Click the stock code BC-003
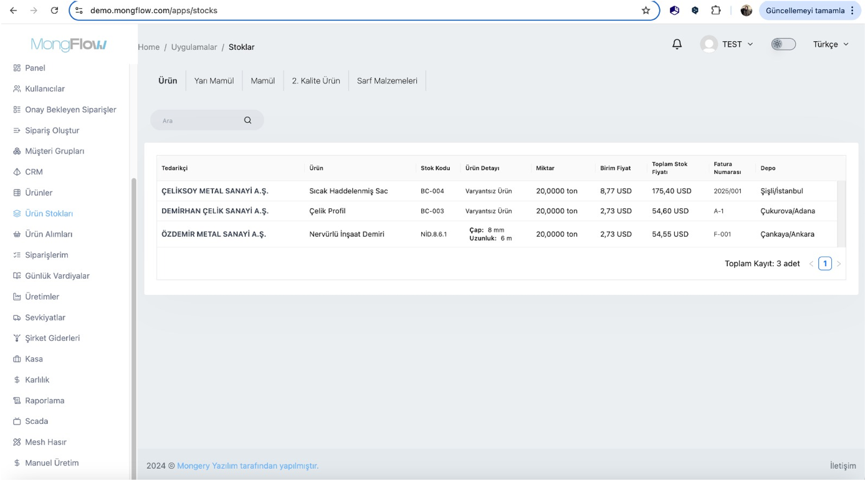This screenshot has width=868, height=480. [x=432, y=211]
